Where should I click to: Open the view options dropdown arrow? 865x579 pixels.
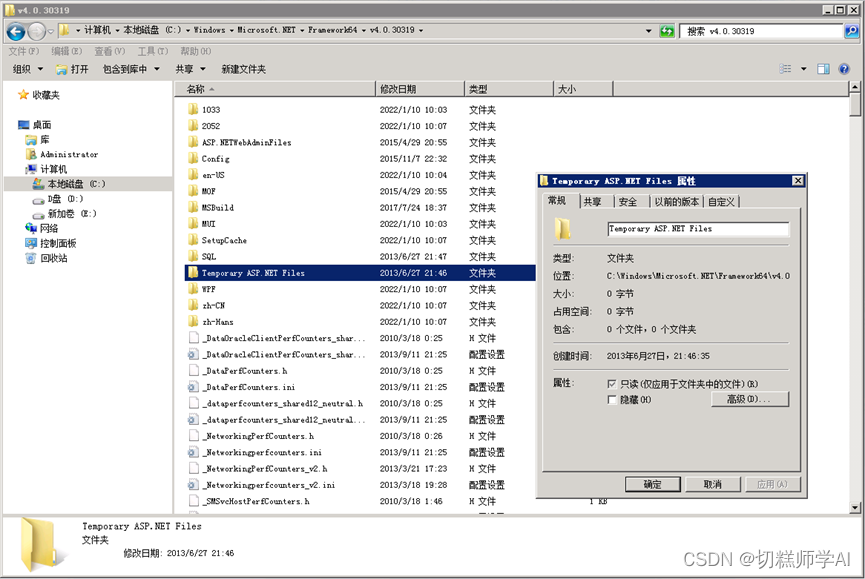pyautogui.click(x=803, y=69)
